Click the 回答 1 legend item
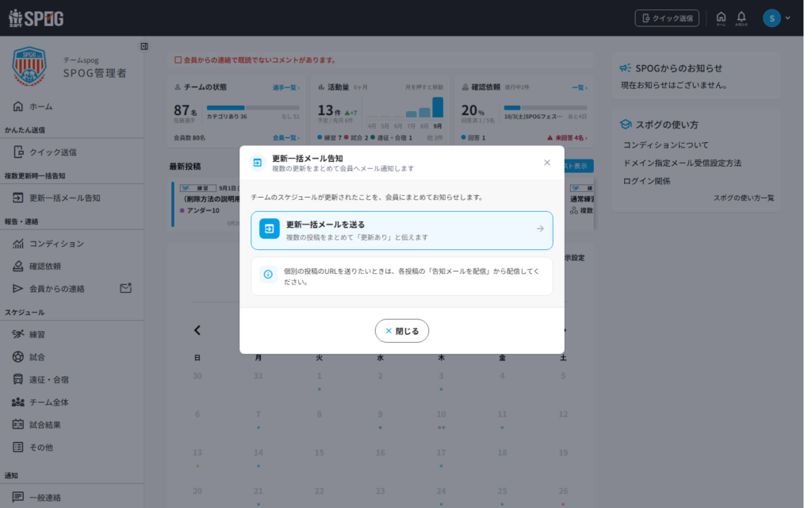 pos(473,138)
